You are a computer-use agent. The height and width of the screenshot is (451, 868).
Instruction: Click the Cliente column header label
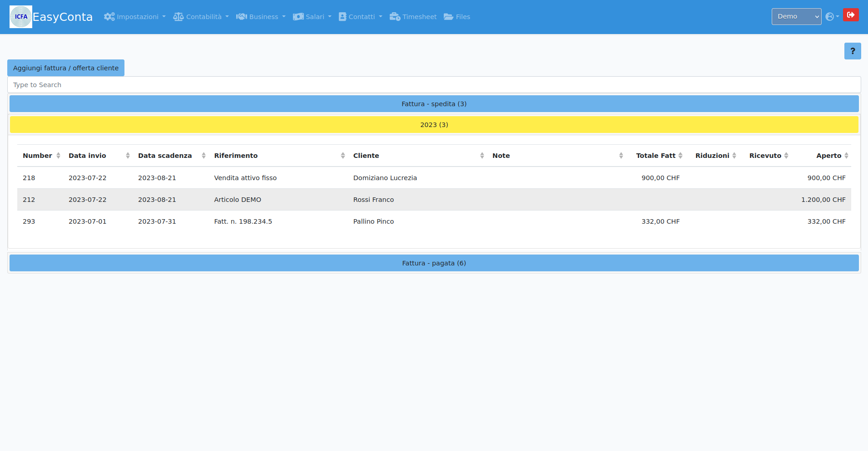[x=366, y=156]
